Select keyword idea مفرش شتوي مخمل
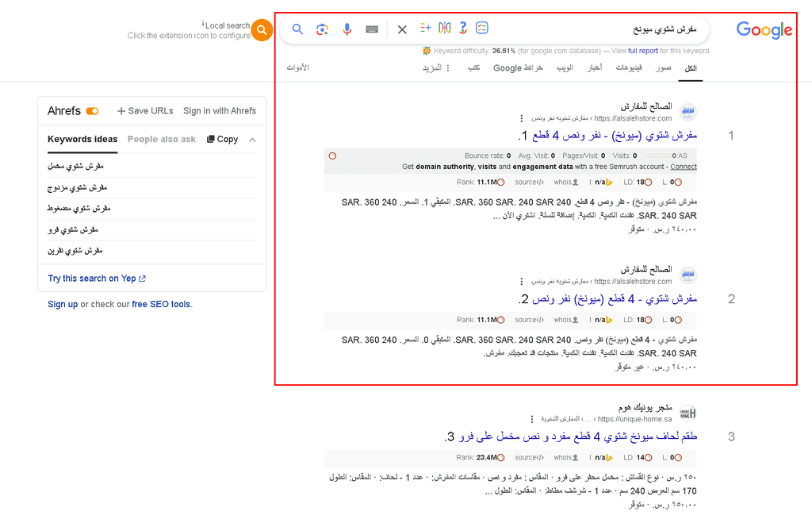Viewport: 812px width, 519px height. (75, 167)
